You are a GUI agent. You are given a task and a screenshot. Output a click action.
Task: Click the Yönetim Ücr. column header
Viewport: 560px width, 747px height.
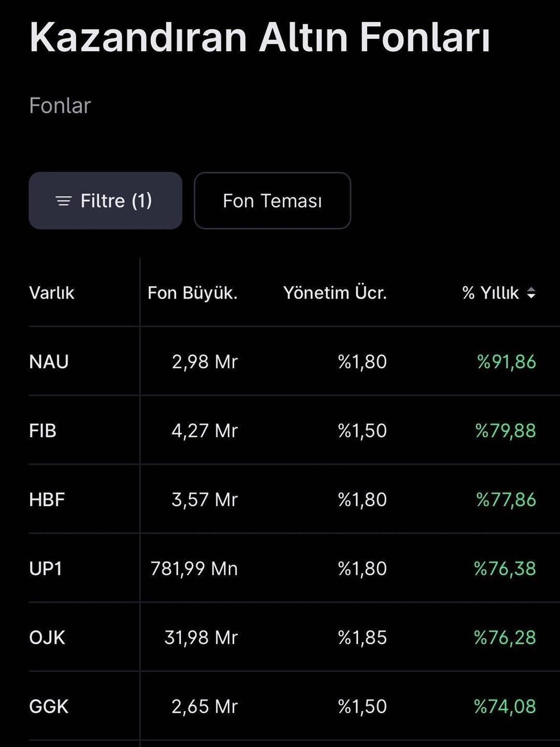pos(335,293)
